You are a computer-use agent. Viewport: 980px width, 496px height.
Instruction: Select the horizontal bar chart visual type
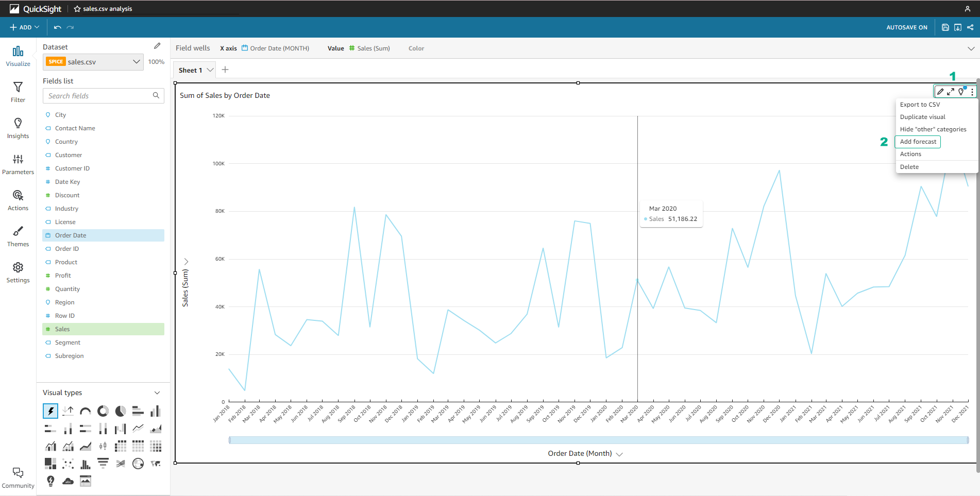click(x=138, y=411)
